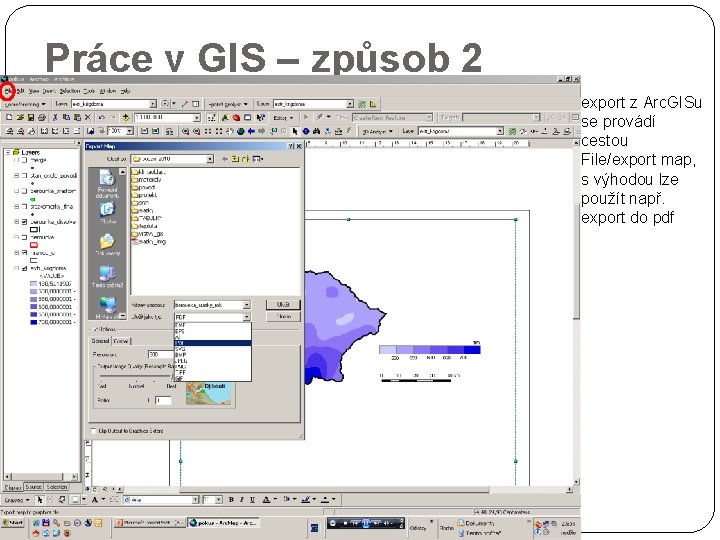Screen dimensions: 720x540
Task: Open My Computer in the places bar
Action: (107, 277)
